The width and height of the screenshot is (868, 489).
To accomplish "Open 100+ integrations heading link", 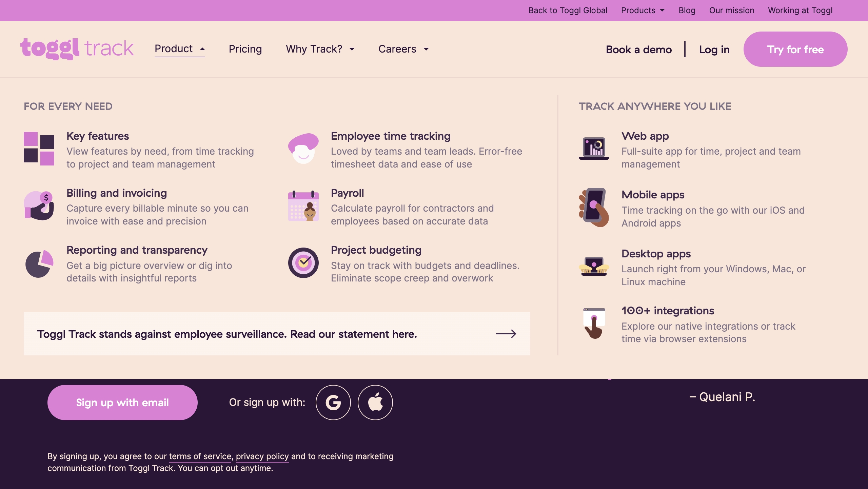I will coord(668,311).
